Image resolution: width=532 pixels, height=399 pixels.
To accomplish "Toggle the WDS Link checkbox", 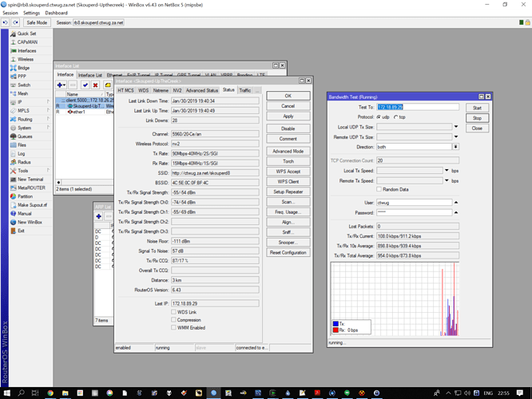I will point(173,312).
